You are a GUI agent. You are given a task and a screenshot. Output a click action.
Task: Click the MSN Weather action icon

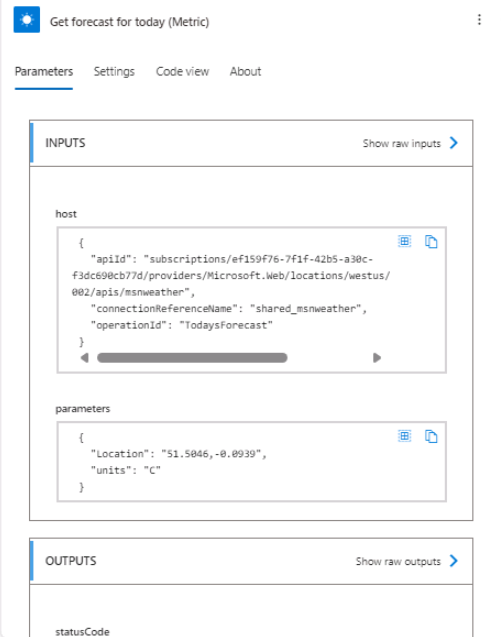pyautogui.click(x=27, y=20)
